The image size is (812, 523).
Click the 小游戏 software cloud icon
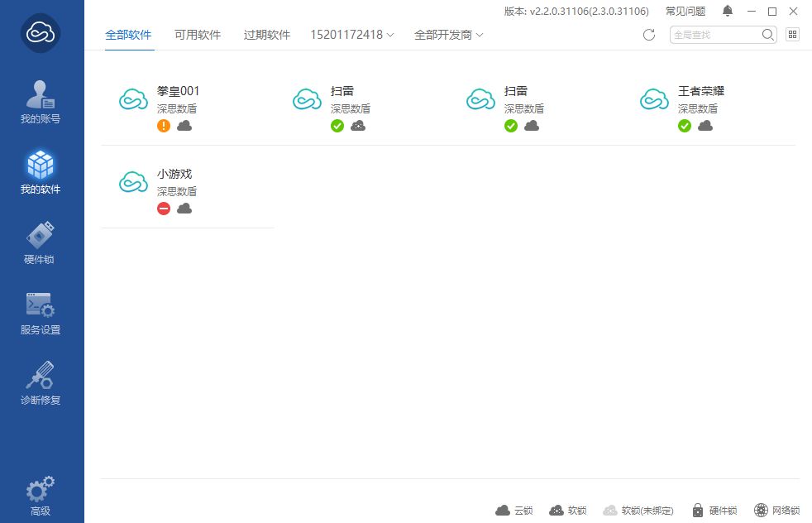134,182
